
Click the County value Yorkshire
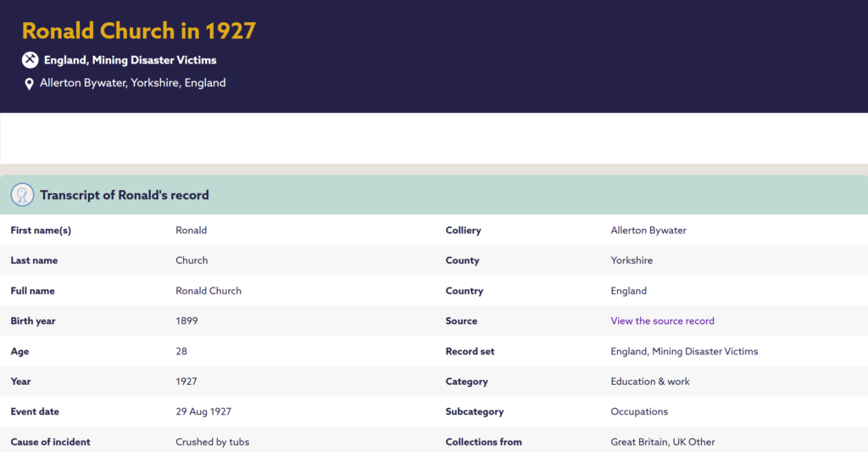pyautogui.click(x=631, y=260)
